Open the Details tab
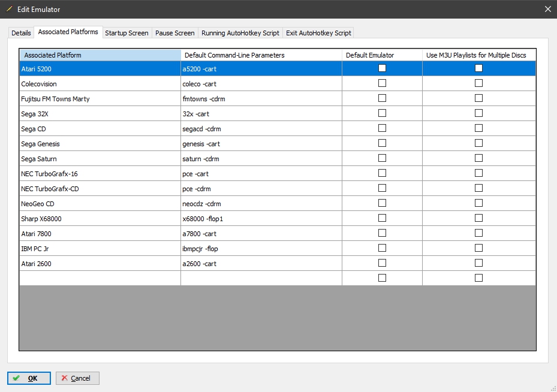This screenshot has height=392, width=557. [x=21, y=32]
